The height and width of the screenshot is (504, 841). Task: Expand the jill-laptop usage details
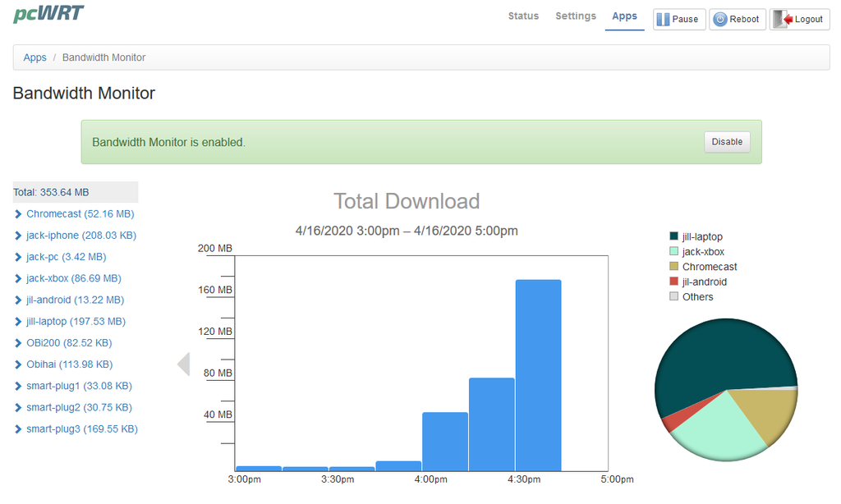tap(19, 322)
